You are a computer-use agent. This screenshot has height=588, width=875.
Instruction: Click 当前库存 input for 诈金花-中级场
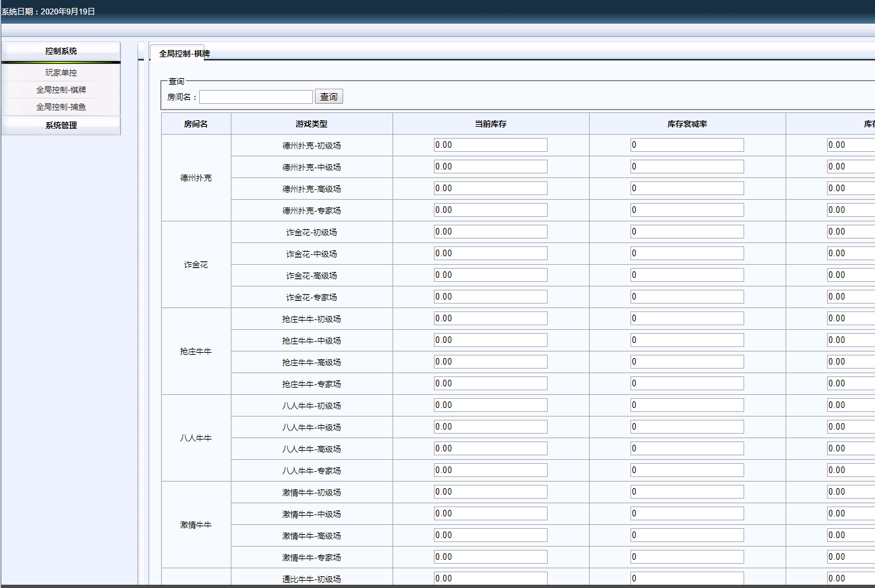point(490,254)
